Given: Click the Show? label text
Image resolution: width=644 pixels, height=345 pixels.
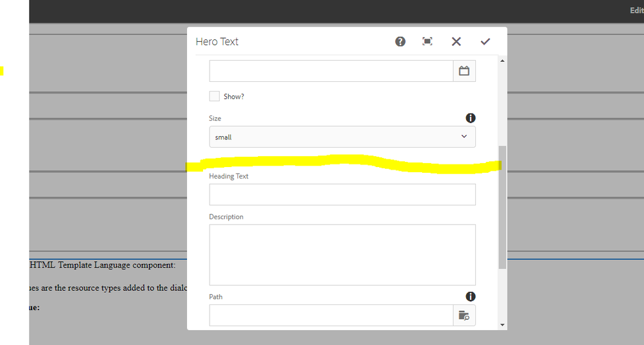Looking at the screenshot, I should point(234,97).
